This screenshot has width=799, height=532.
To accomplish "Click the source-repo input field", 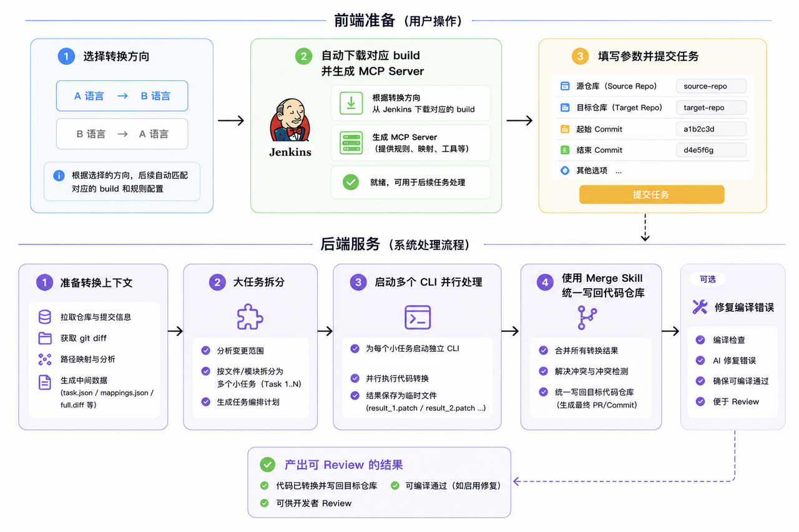I will [711, 86].
